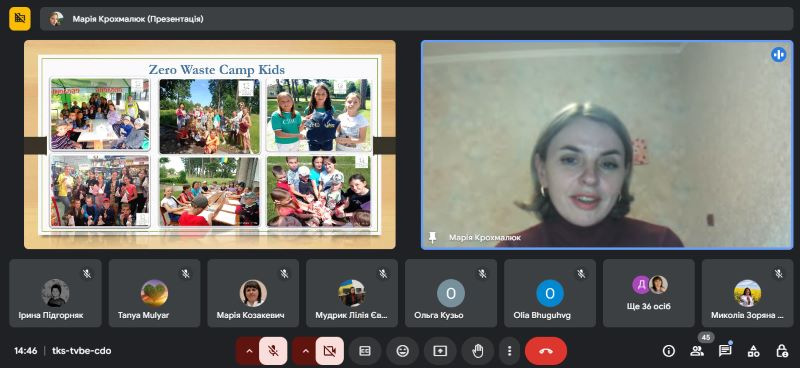Open microphone options arrow
Image resolution: width=800 pixels, height=368 pixels.
pos(249,351)
